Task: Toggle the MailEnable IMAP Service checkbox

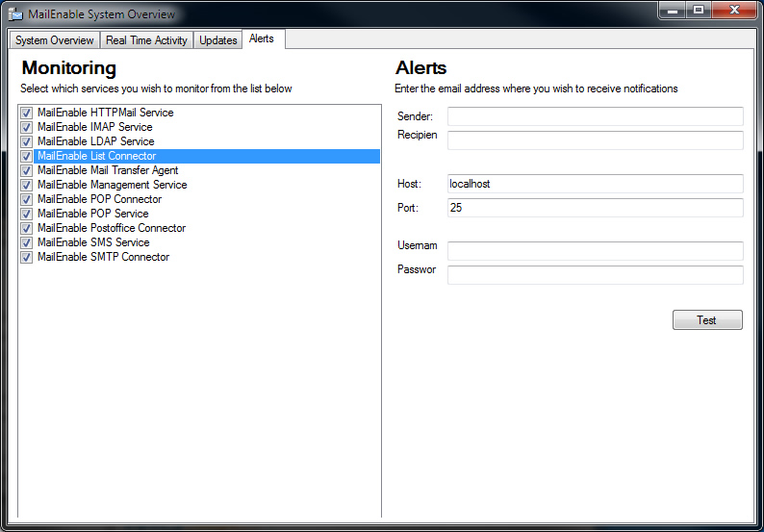Action: coord(26,127)
